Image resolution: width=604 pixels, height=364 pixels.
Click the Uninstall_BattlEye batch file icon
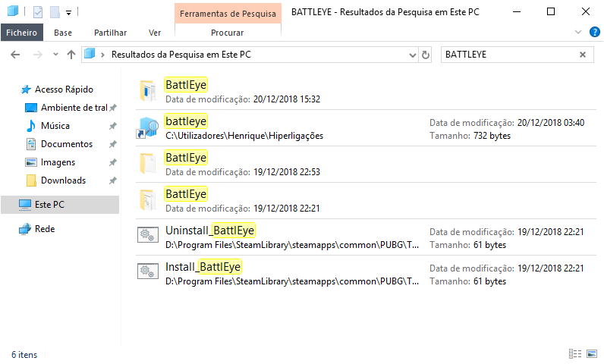click(148, 235)
